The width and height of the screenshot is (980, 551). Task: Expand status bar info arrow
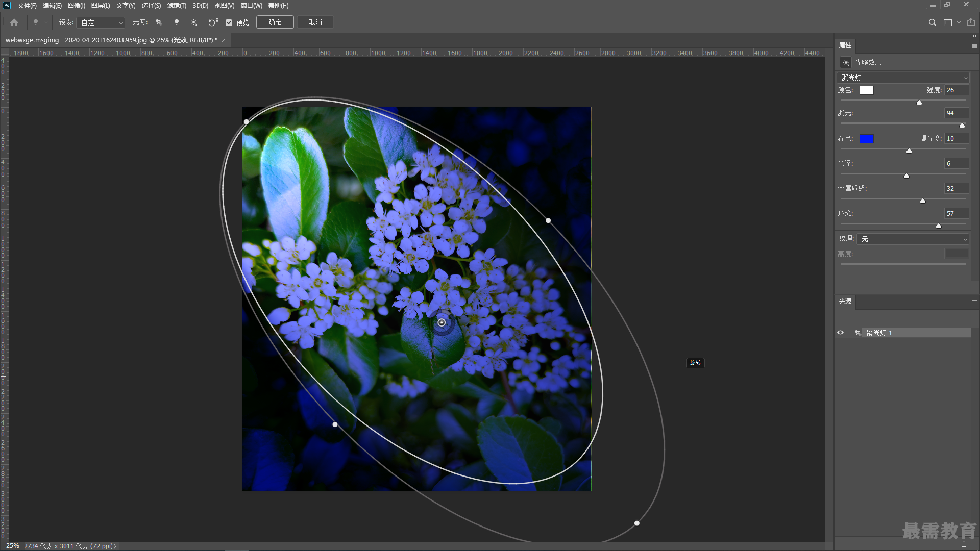coord(115,546)
